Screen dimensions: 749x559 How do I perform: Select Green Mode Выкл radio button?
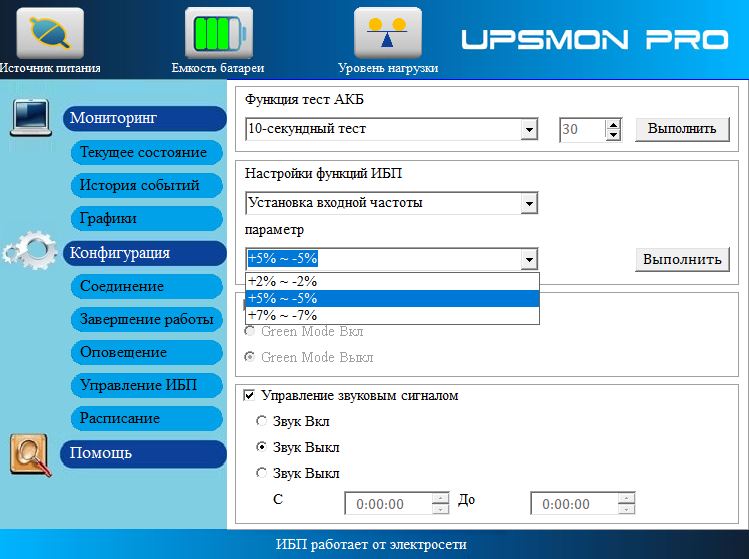(x=249, y=357)
